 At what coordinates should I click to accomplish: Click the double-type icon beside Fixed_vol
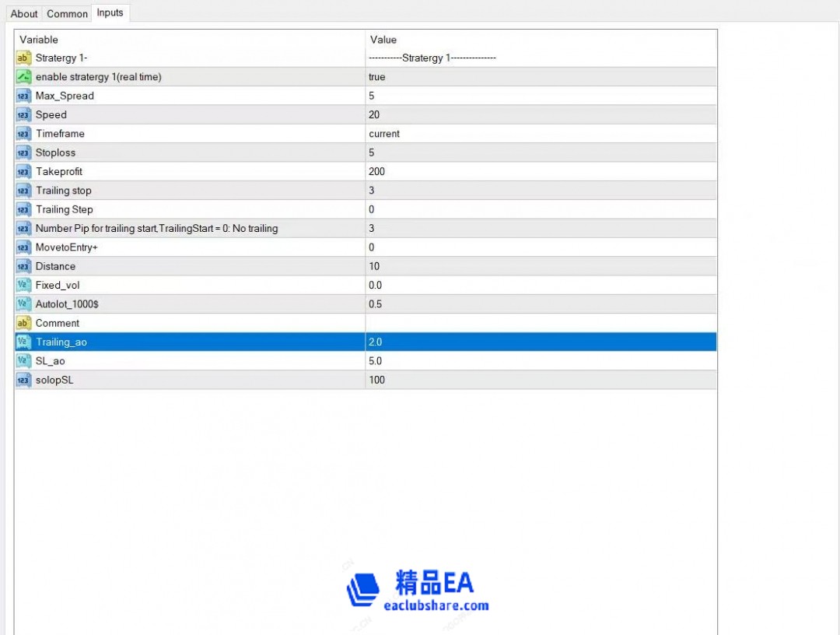pos(23,285)
